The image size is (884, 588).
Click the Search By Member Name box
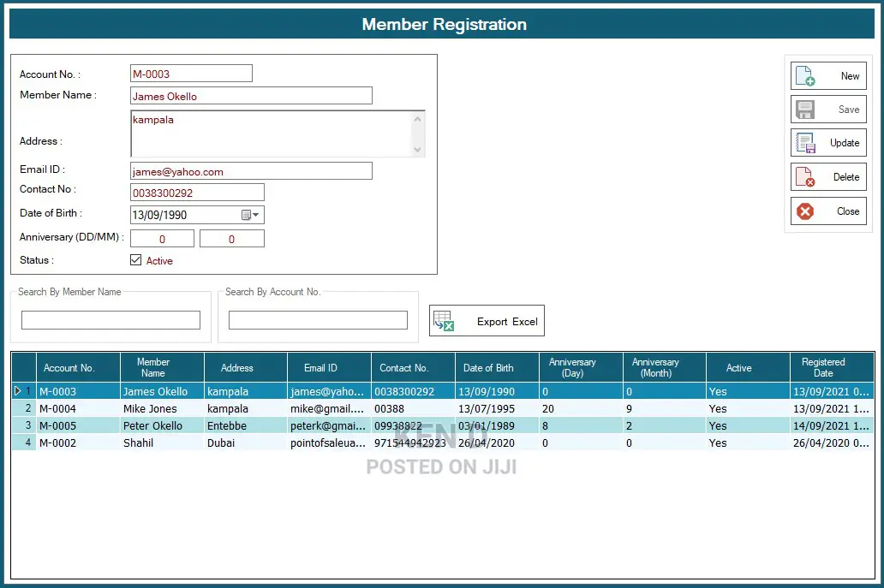[110, 320]
